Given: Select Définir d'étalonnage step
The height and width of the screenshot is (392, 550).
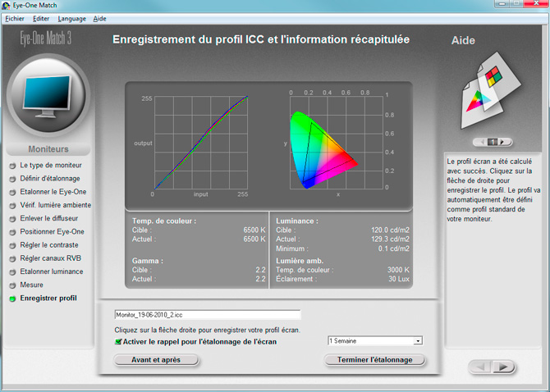Looking at the screenshot, I should 50,179.
